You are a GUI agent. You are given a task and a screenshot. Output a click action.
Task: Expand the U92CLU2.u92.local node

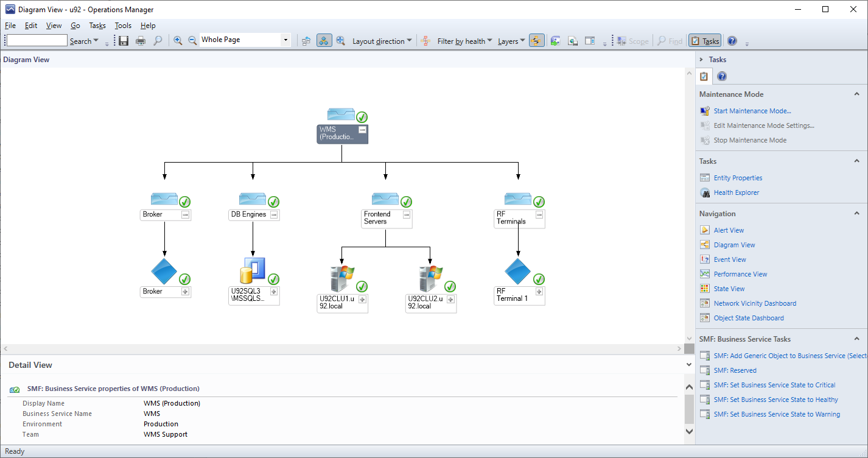click(451, 299)
